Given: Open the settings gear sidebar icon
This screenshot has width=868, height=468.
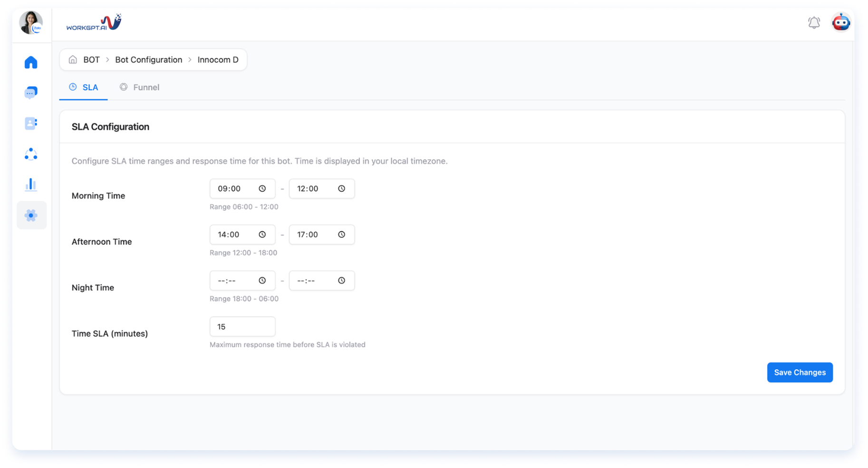Looking at the screenshot, I should tap(31, 215).
